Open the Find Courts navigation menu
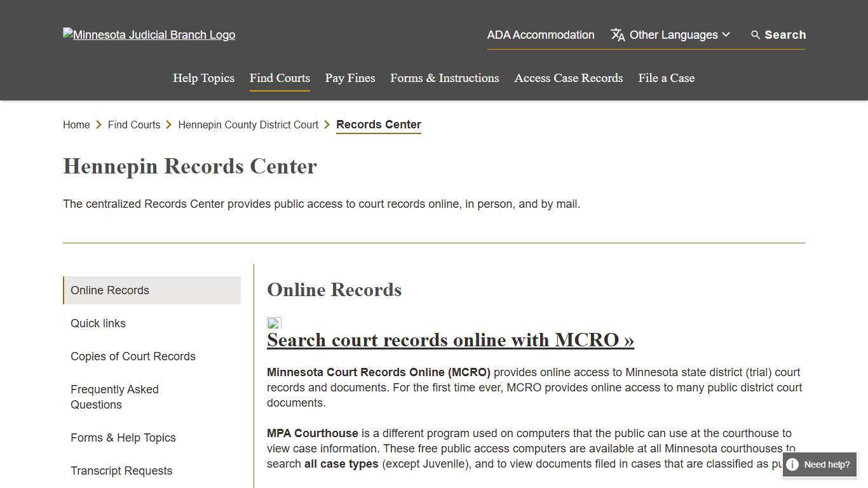 [280, 78]
